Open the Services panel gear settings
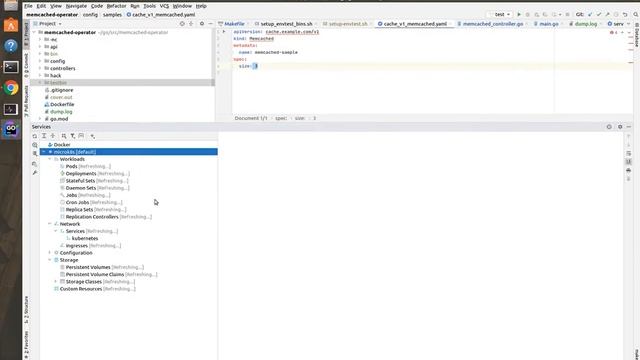Viewport: 640px width, 360px height. 620,127
